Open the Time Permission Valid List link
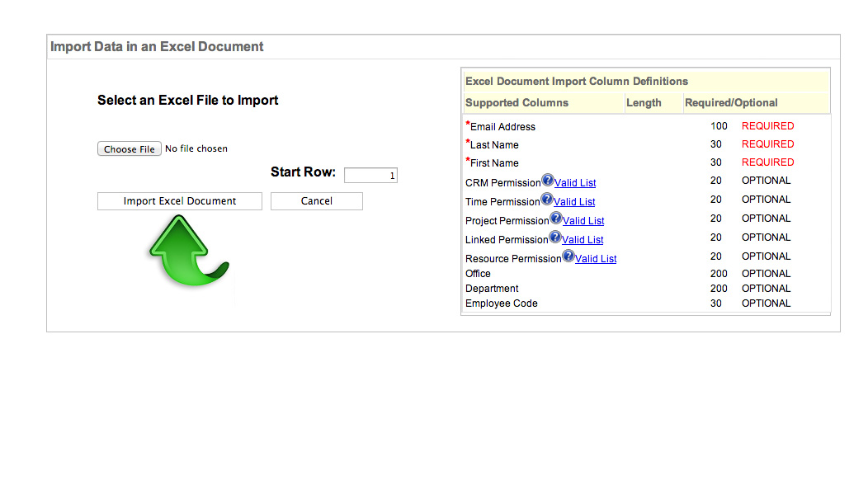 (574, 202)
